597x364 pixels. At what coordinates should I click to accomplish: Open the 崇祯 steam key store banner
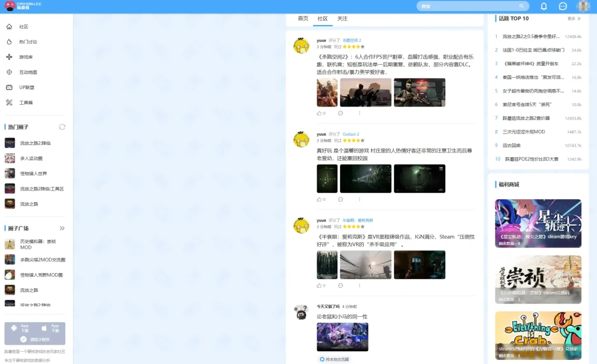pos(538,280)
